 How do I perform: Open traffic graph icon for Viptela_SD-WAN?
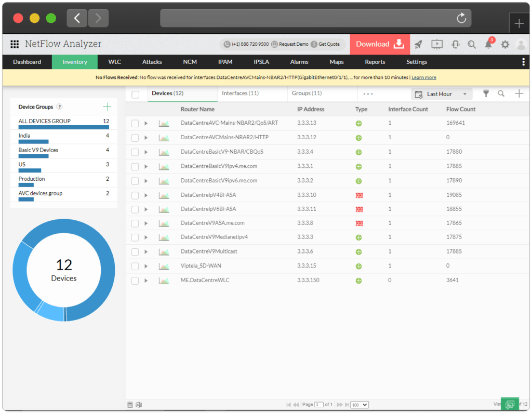pyautogui.click(x=164, y=266)
